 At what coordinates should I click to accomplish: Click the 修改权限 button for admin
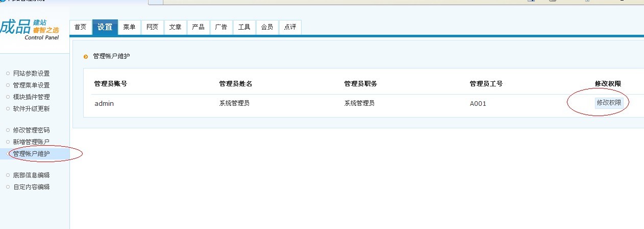pos(609,102)
